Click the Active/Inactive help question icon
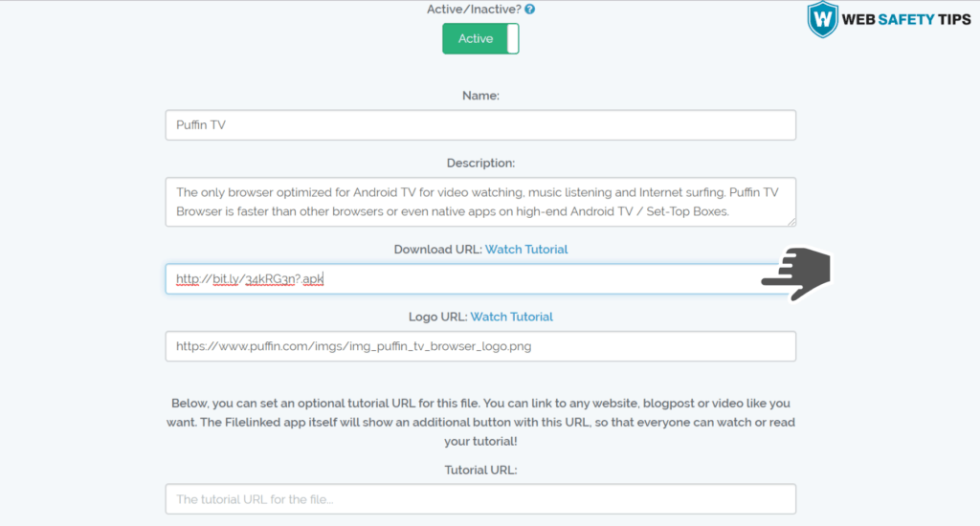The height and width of the screenshot is (526, 980). coord(530,10)
